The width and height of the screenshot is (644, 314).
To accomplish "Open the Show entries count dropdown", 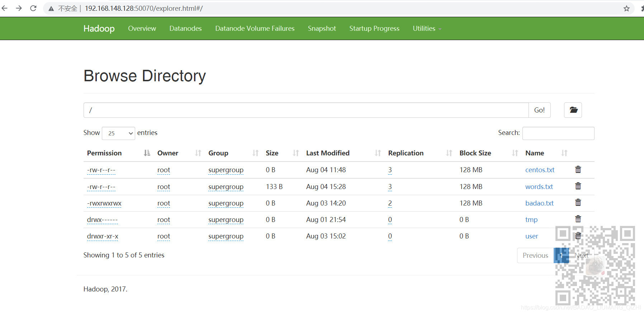I will coord(118,133).
